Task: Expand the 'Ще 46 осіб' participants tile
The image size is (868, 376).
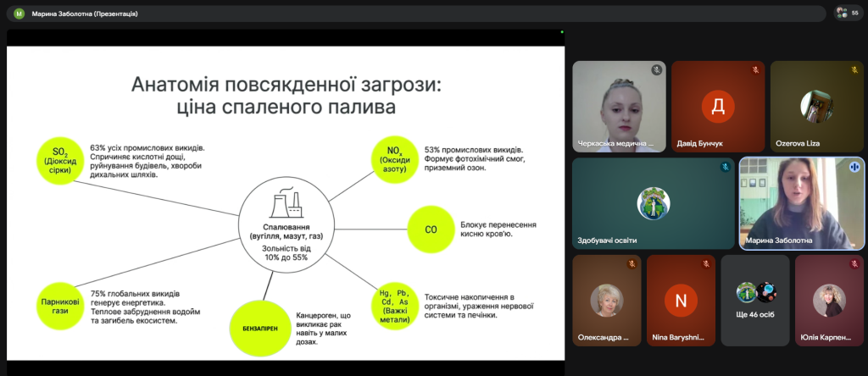Action: [755, 301]
